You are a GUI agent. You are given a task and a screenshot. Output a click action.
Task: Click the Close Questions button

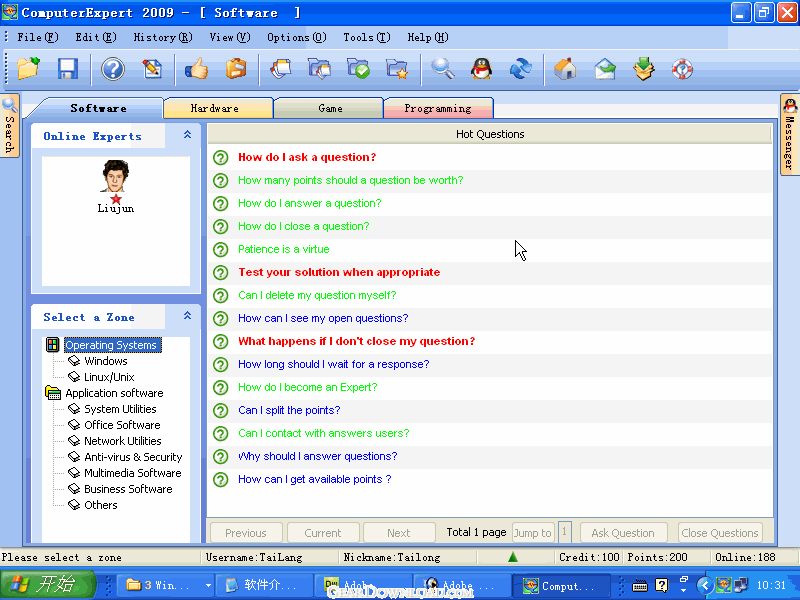[720, 533]
